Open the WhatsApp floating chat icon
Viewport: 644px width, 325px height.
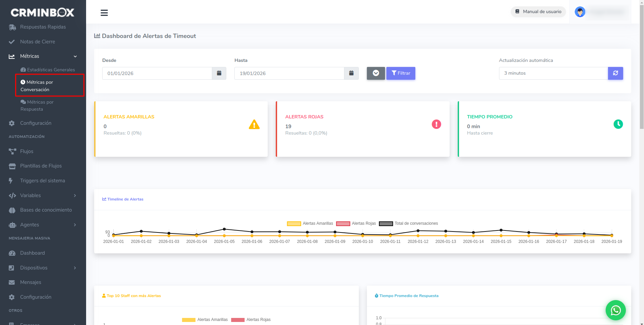click(615, 310)
